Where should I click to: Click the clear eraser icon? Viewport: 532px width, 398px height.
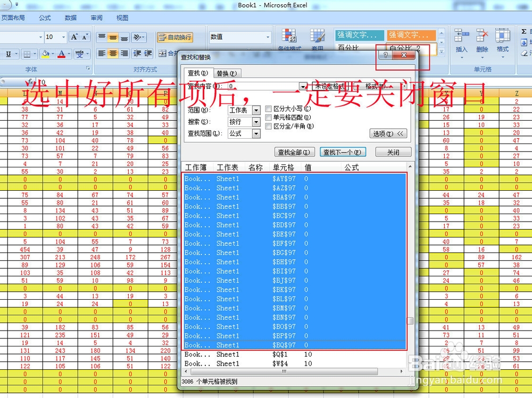tap(524, 53)
